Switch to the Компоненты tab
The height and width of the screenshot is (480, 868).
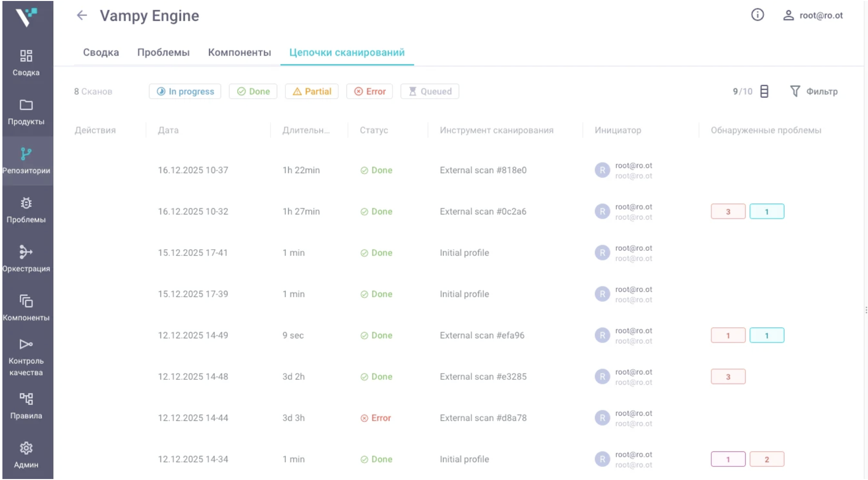(239, 52)
